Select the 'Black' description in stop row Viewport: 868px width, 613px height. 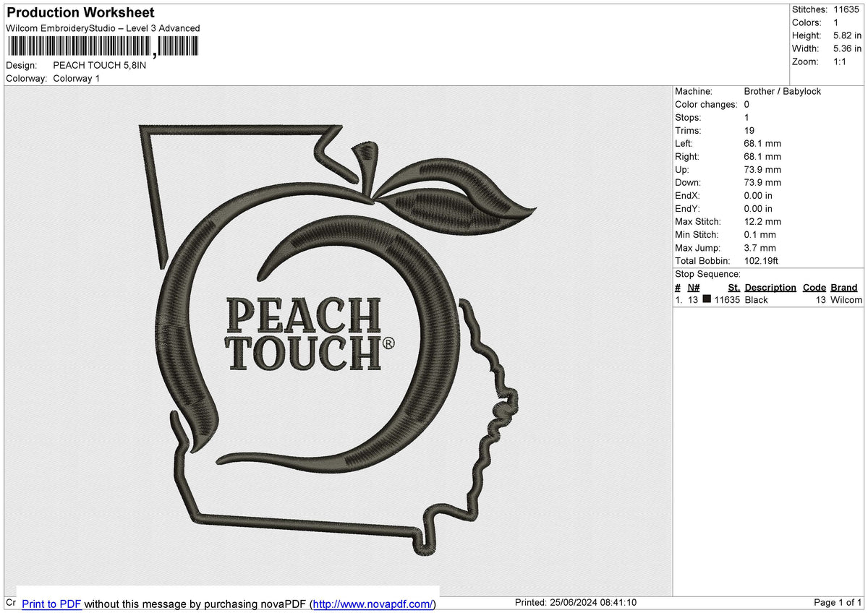pyautogui.click(x=756, y=299)
